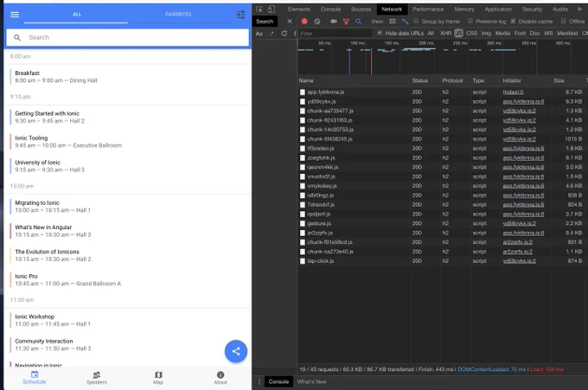Open the hamburger menu in the app

pyautogui.click(x=15, y=15)
